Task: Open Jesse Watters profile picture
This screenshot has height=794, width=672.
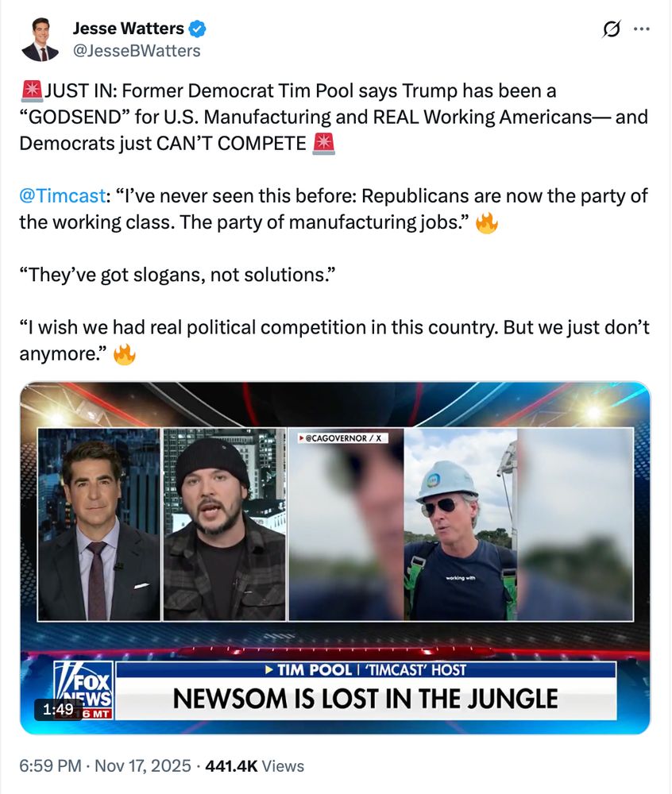Action: click(40, 40)
